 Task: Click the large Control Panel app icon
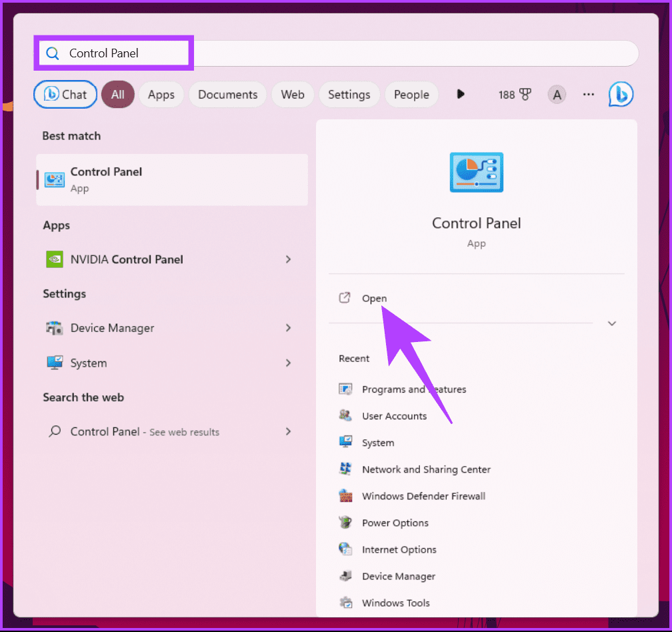pos(476,172)
